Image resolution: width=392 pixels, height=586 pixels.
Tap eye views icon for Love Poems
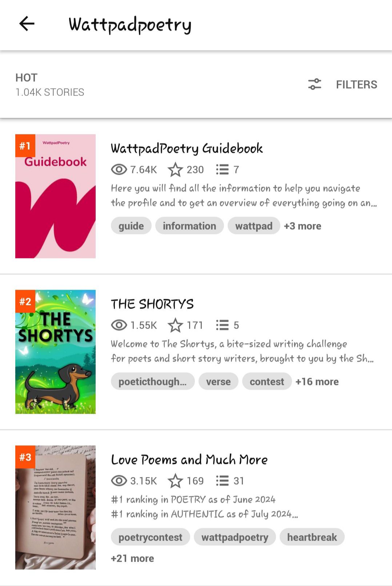point(119,481)
